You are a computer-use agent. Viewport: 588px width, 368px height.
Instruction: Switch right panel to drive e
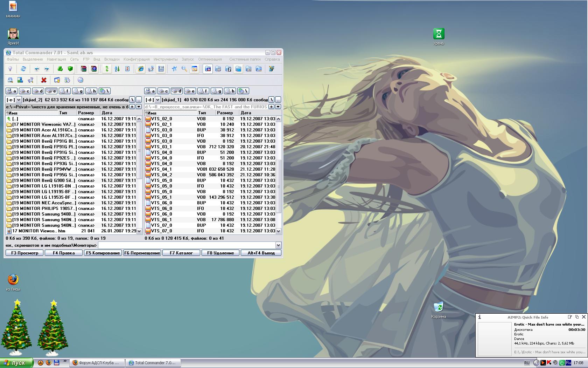coord(190,91)
